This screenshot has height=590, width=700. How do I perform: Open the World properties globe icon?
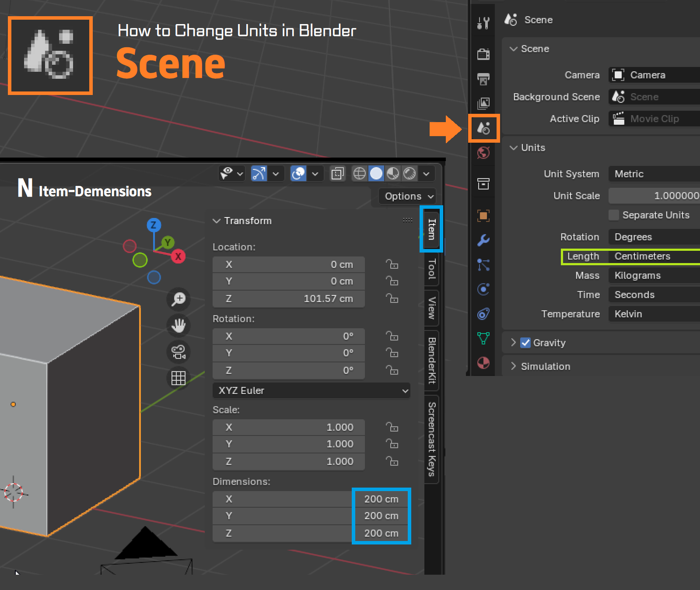point(483,153)
